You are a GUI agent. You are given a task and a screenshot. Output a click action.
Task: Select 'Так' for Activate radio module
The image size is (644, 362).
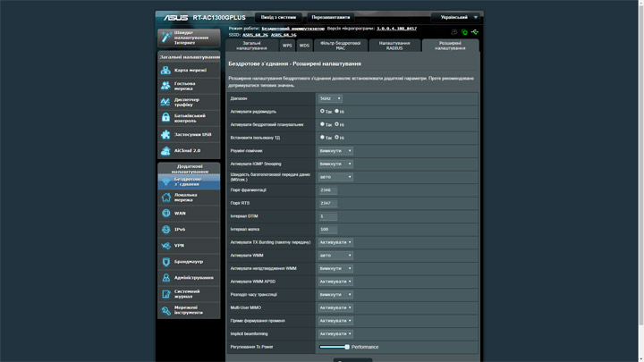(322, 111)
